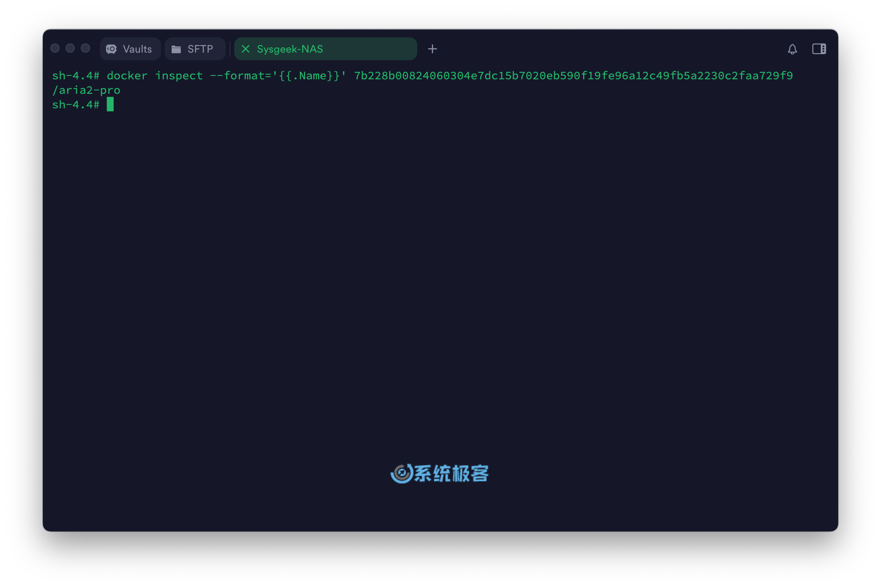Click the minimize window button
This screenshot has height=588, width=881.
pyautogui.click(x=70, y=48)
